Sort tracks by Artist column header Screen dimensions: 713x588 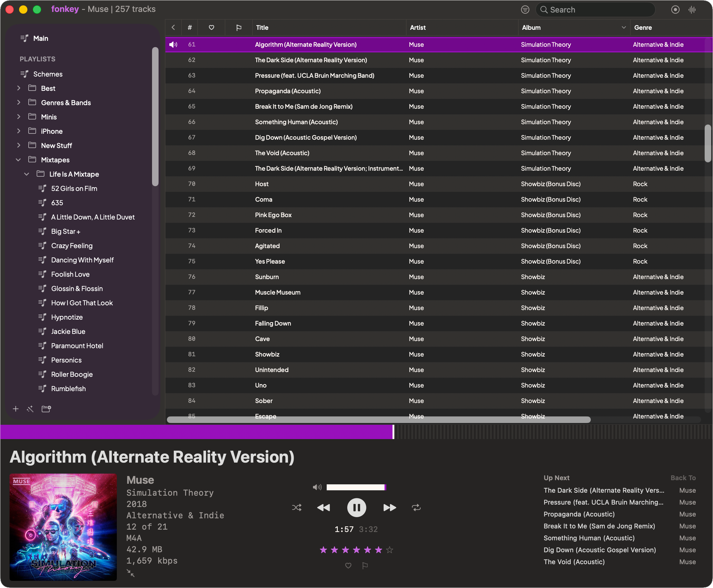click(x=462, y=27)
